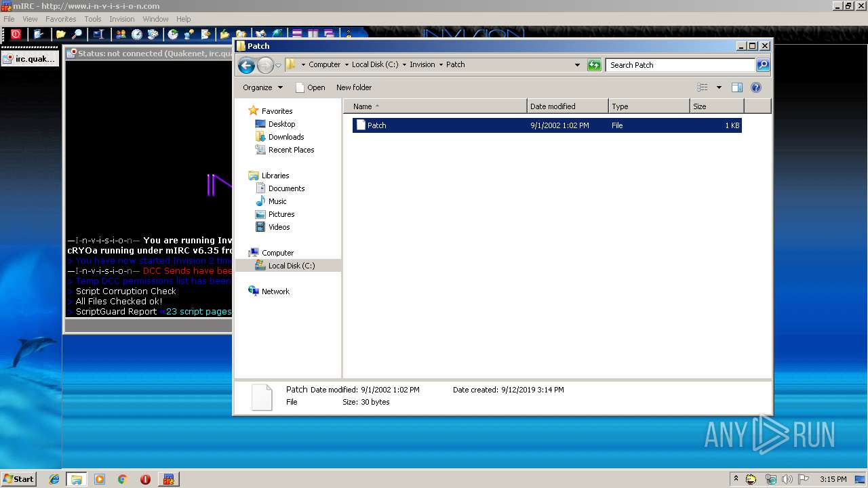Click the two-people icon in mIRC toolbar
This screenshot has width=868, height=488.
(121, 34)
